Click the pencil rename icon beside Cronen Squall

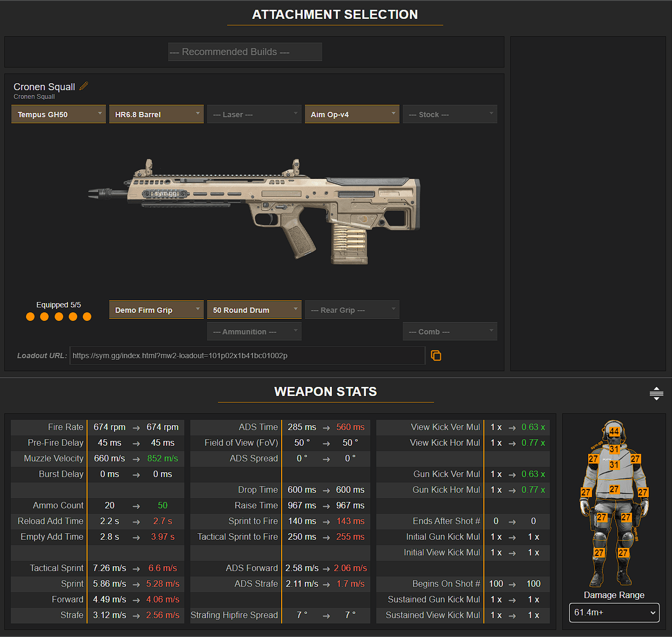(84, 86)
